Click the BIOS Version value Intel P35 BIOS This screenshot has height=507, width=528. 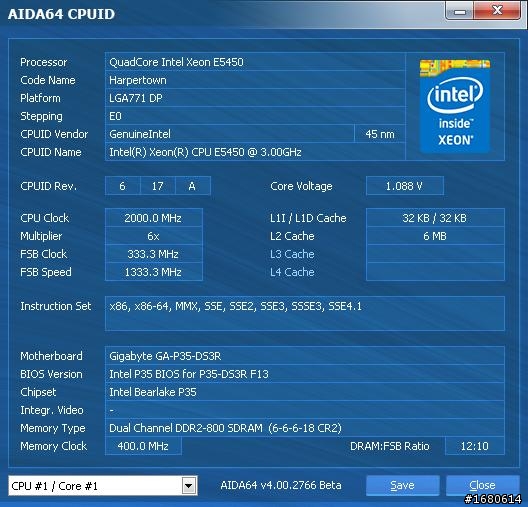(305, 374)
